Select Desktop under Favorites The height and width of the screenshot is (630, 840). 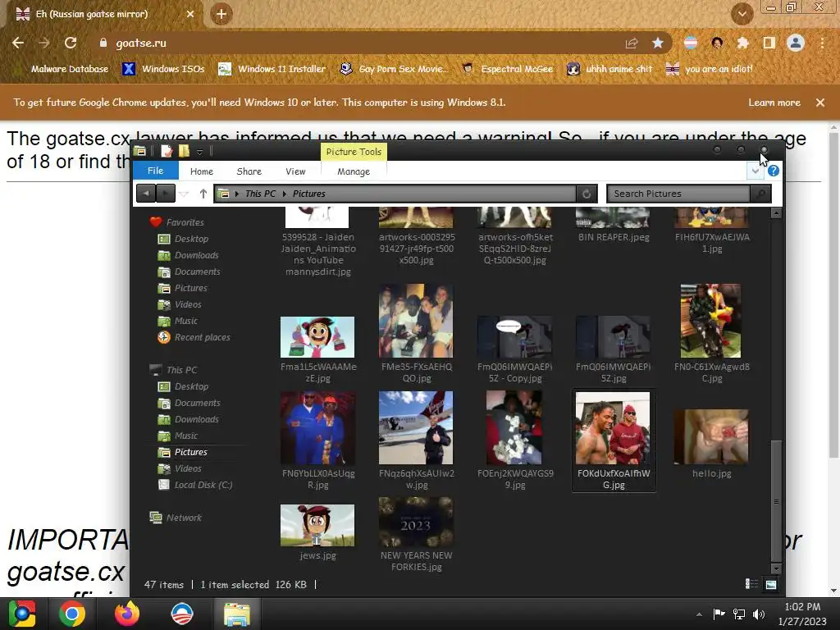pos(191,239)
